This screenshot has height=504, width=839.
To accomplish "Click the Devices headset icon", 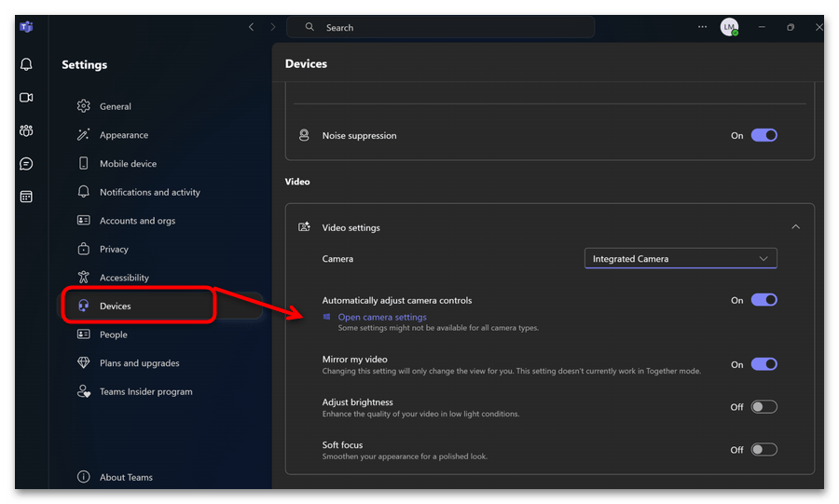I will (84, 306).
